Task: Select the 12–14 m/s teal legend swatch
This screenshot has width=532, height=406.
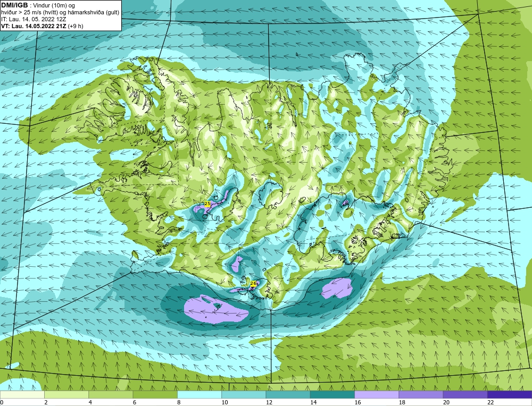Action: pos(288,394)
